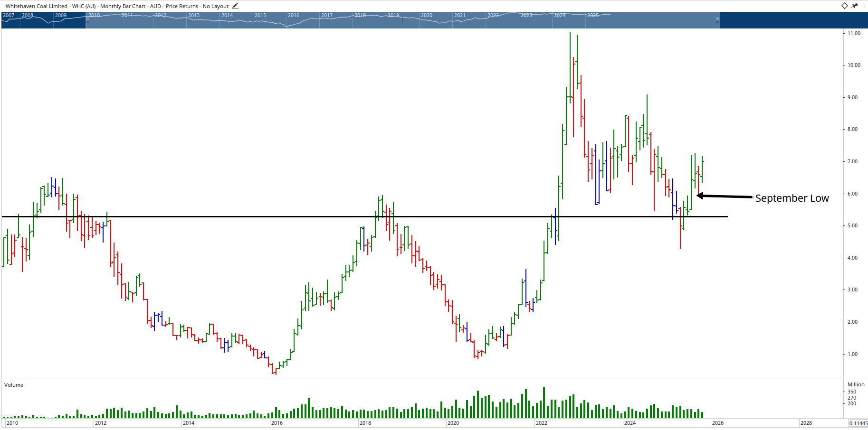
Task: Click the 2020 label in the overview strip
Action: [x=426, y=15]
